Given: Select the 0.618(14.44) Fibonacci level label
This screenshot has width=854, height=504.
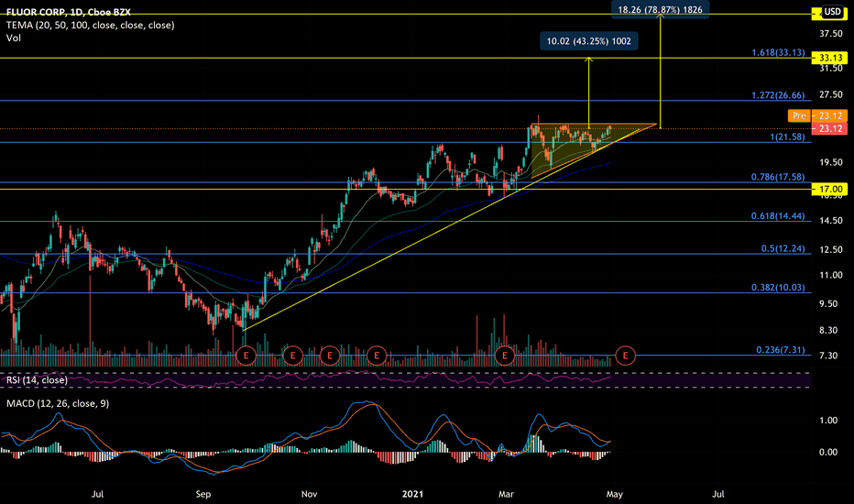Looking at the screenshot, I should coord(778,215).
